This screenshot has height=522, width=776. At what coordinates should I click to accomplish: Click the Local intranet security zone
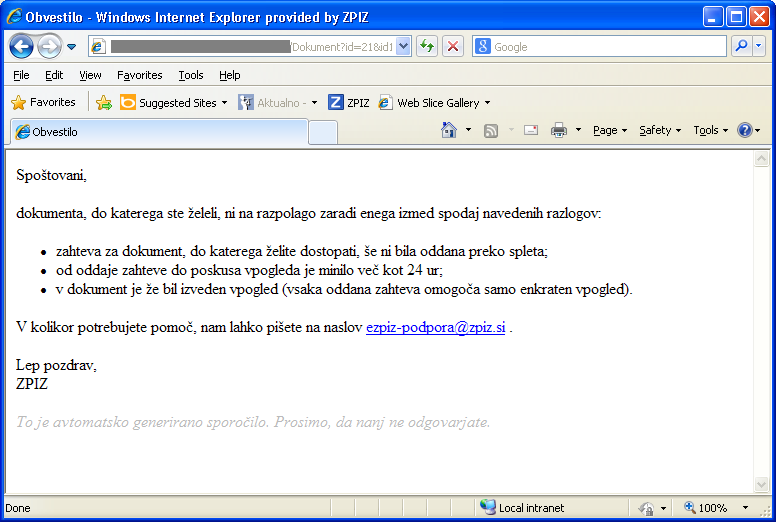click(x=522, y=508)
